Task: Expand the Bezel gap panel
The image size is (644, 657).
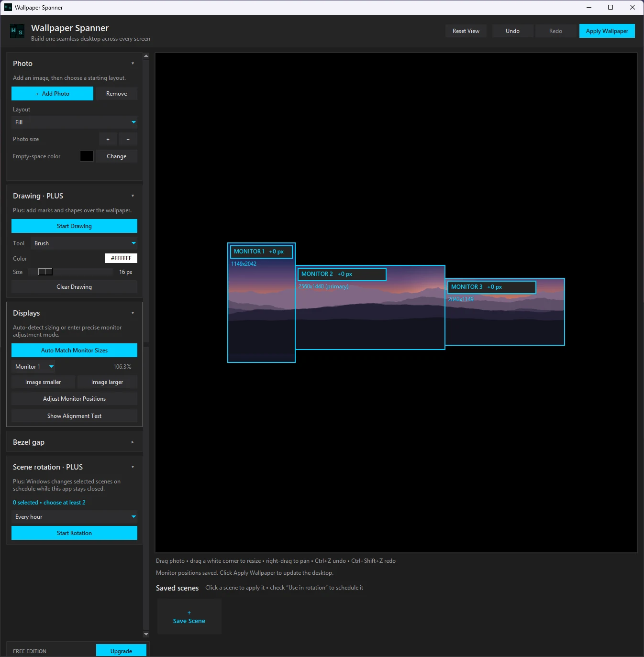Action: coord(133,442)
